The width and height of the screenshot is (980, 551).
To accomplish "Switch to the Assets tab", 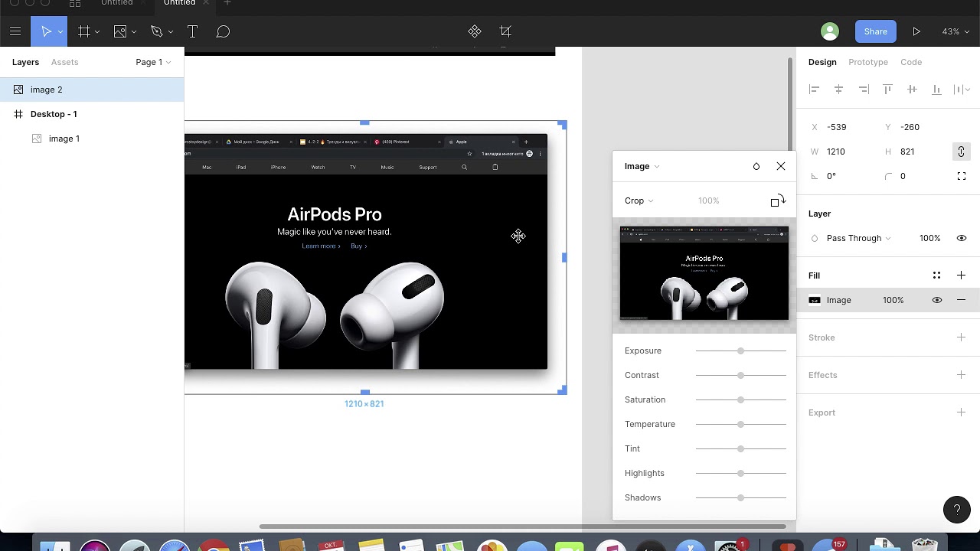I will click(64, 62).
